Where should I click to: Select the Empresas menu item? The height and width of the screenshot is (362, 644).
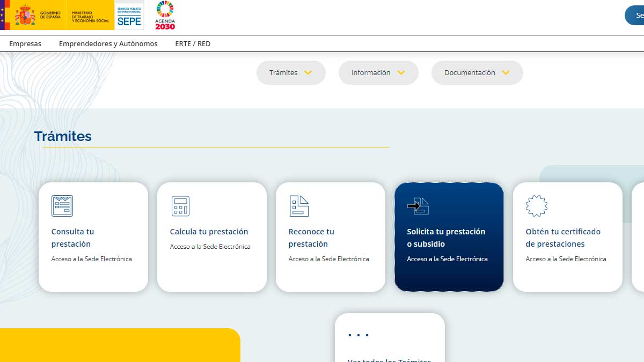click(x=25, y=43)
